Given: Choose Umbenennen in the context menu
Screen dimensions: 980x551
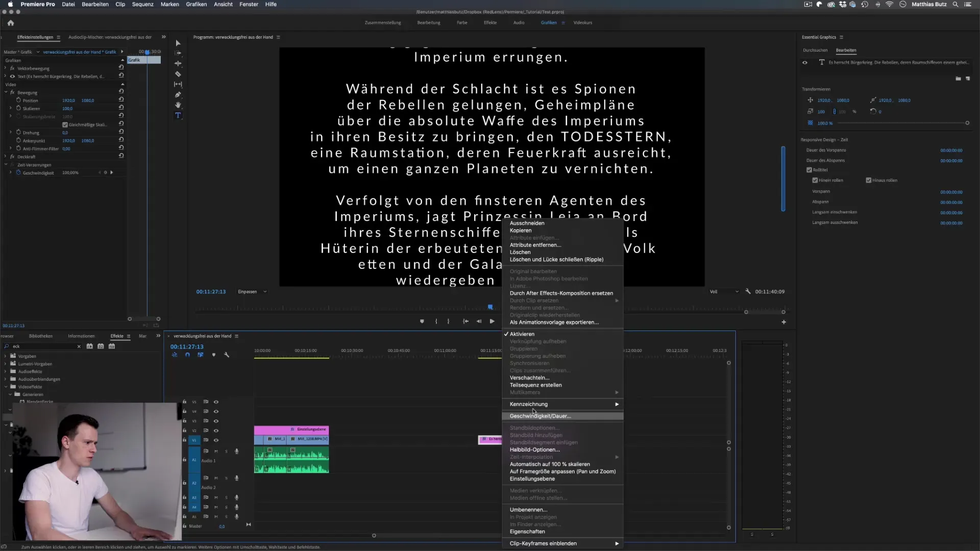Looking at the screenshot, I should 528,510.
